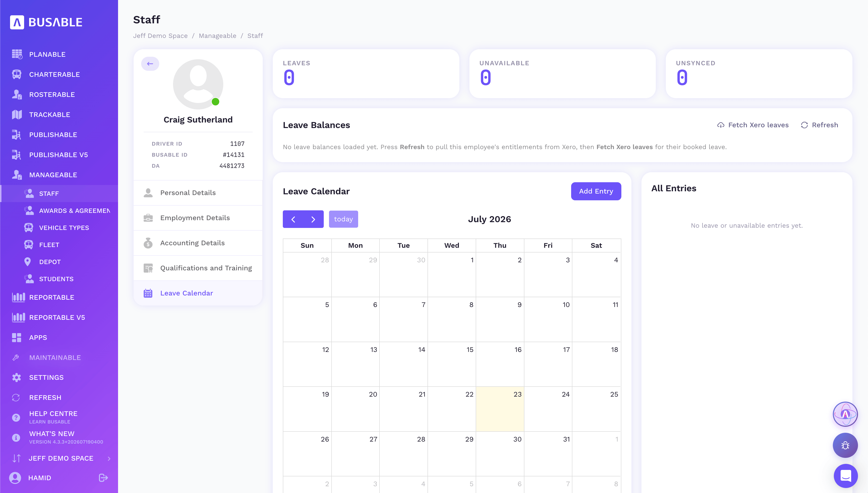The image size is (868, 493).
Task: Open Jeff Demo Space breadcrumb link
Action: (x=160, y=36)
